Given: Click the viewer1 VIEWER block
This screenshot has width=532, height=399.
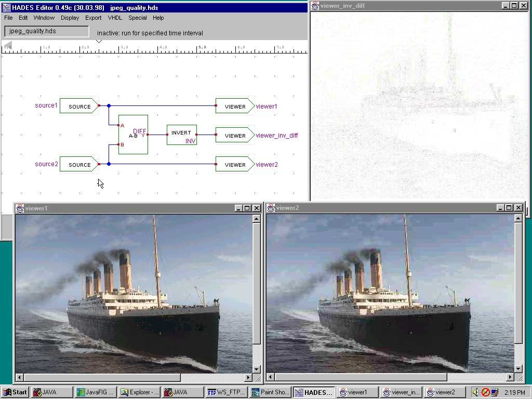Looking at the screenshot, I should 234,106.
